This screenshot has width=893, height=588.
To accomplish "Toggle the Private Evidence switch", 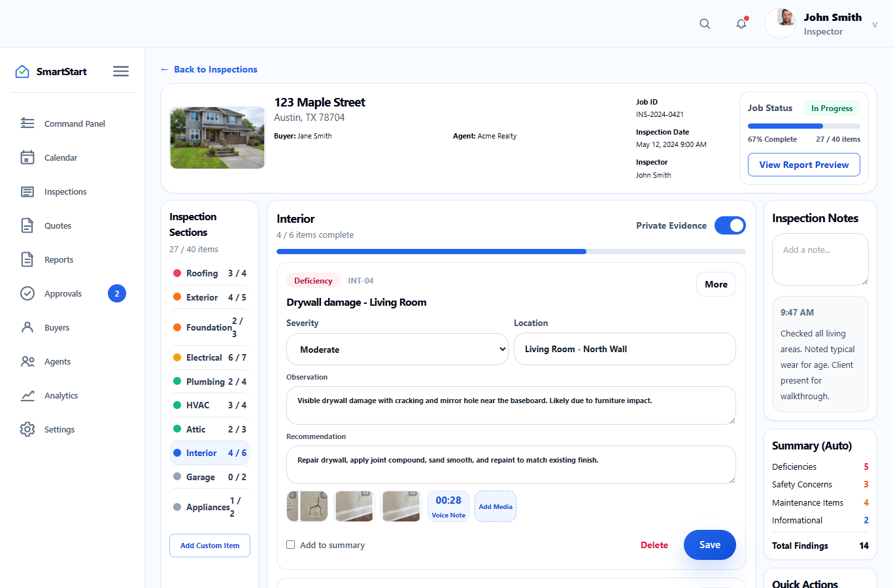I will pos(730,225).
